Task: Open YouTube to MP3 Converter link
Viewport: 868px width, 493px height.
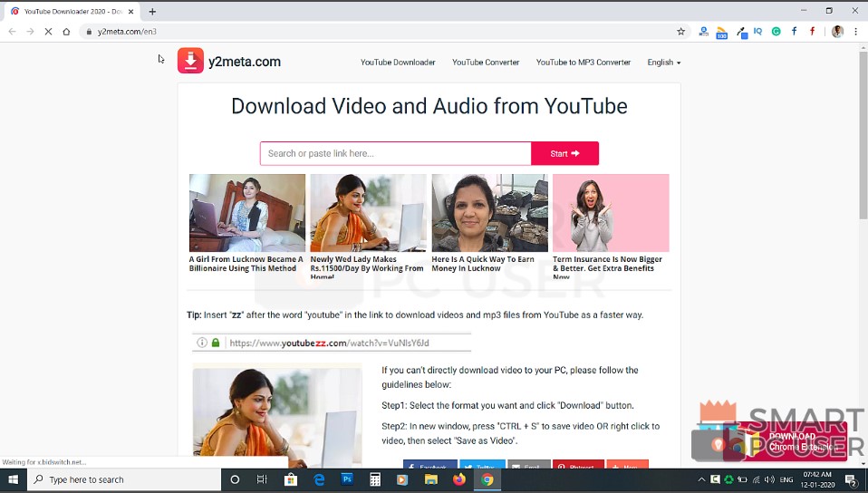Action: (x=583, y=63)
